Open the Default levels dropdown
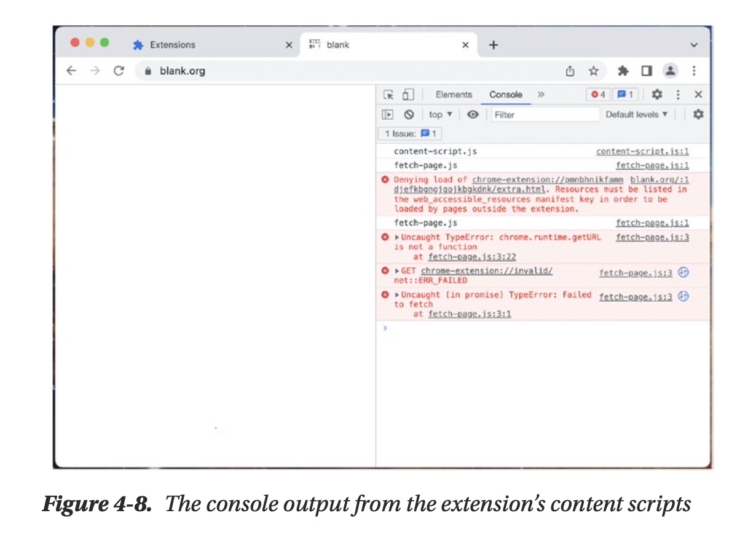This screenshot has height=537, width=756. point(636,114)
